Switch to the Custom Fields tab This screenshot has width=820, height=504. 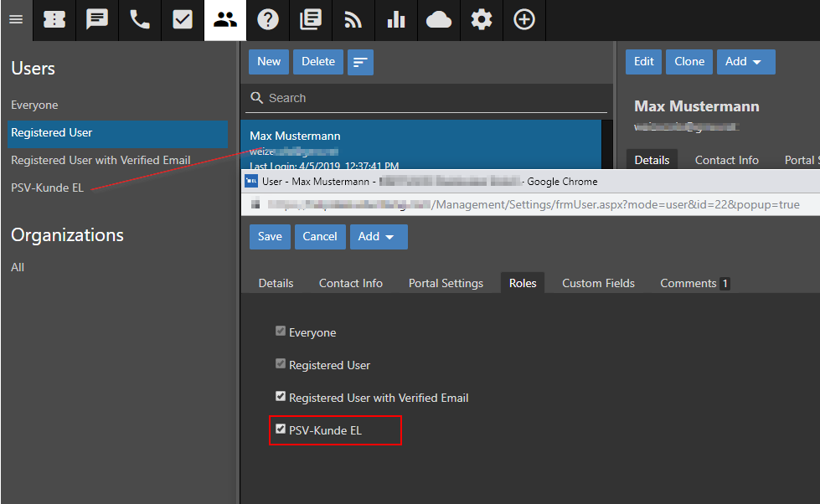[598, 283]
